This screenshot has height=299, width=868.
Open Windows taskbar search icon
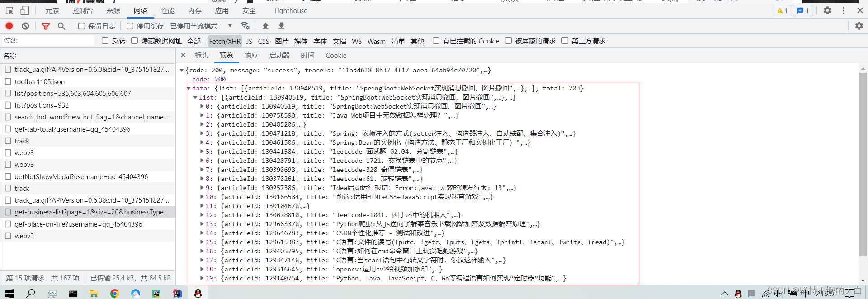30,294
